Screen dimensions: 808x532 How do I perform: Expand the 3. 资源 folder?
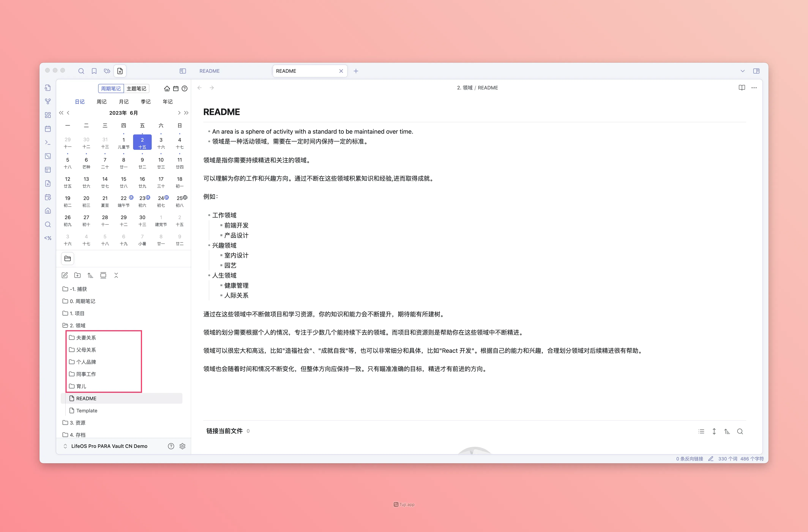pyautogui.click(x=77, y=423)
